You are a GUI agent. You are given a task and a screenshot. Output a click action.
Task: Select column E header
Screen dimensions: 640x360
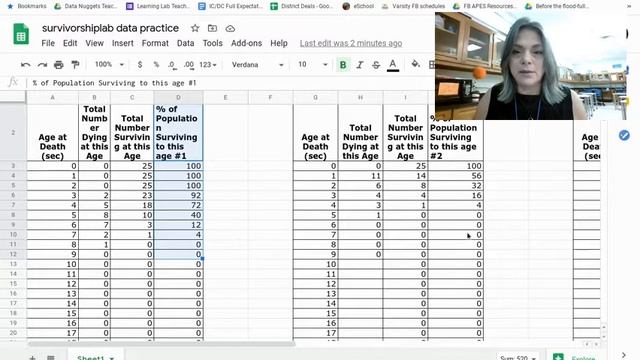[x=225, y=97]
